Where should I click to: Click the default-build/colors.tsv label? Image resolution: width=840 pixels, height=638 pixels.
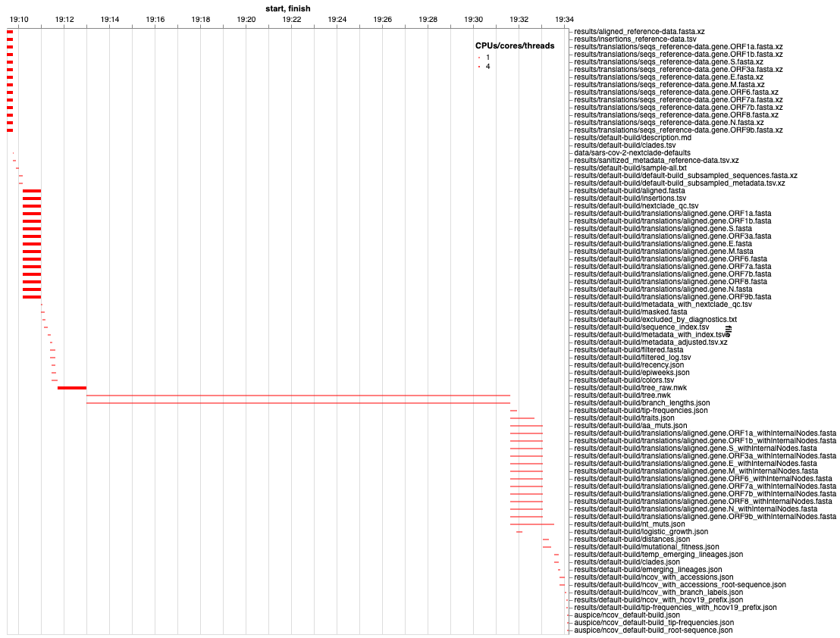(624, 380)
